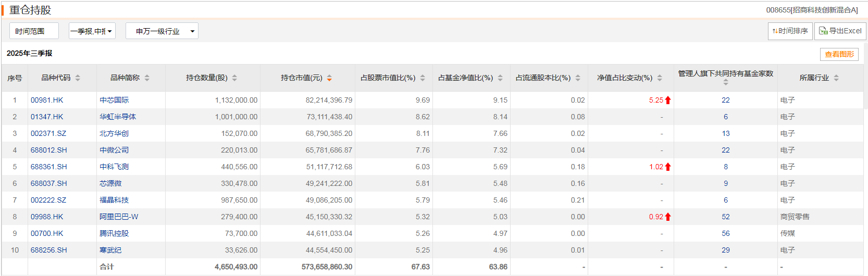Click fund count 8 for 中科飞测

click(x=726, y=167)
